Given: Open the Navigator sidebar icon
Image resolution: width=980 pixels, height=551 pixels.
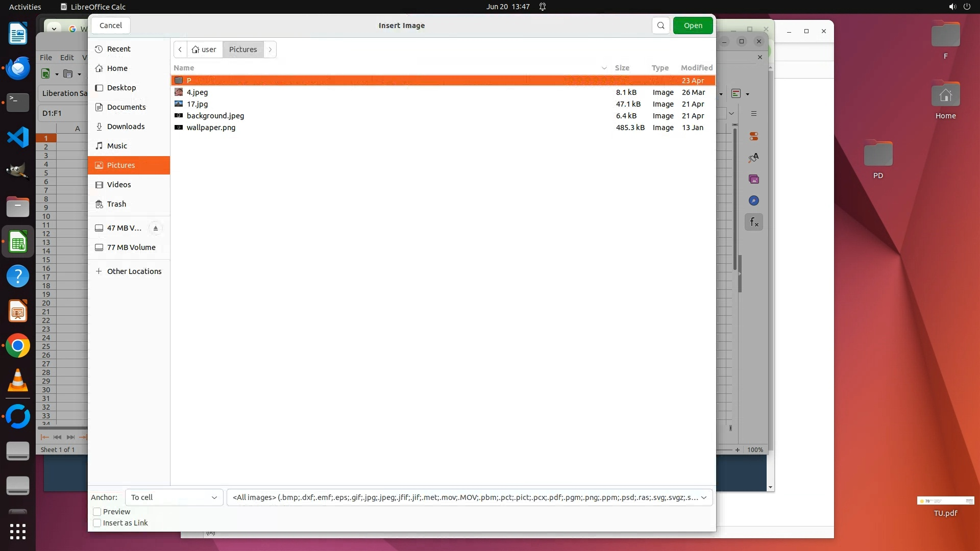Looking at the screenshot, I should 753,201.
